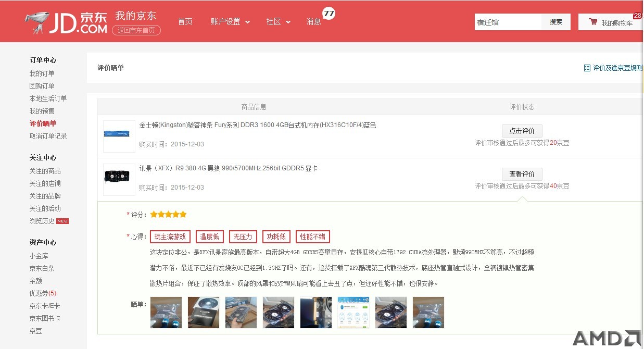This screenshot has height=349, width=644.
Task: Click the 商品信息 column header
Action: pos(254,107)
